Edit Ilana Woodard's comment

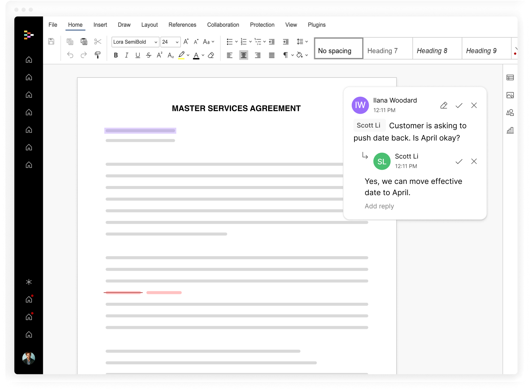[x=444, y=106]
